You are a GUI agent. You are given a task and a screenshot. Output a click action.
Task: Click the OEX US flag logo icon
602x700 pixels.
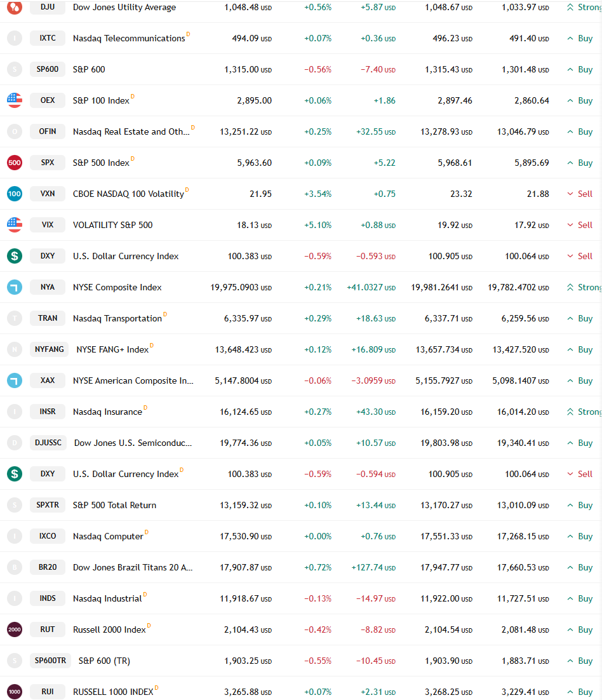tap(15, 100)
